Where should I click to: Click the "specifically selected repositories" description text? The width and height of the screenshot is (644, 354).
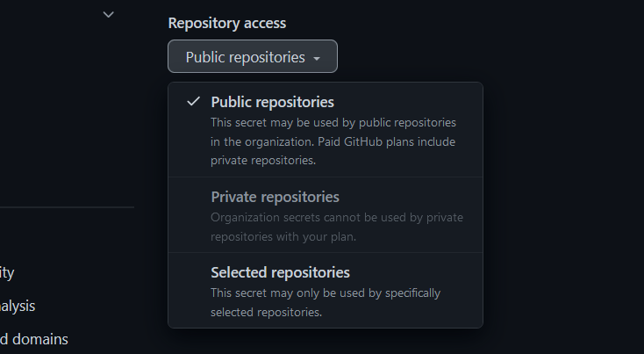click(326, 293)
